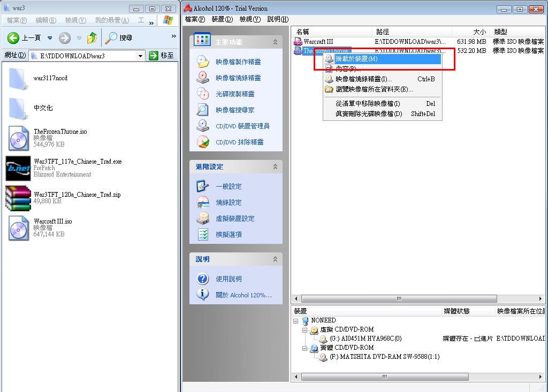Open the 檔案(F) menu in Alcohol 120%
The height and width of the screenshot is (392, 548).
195,19
